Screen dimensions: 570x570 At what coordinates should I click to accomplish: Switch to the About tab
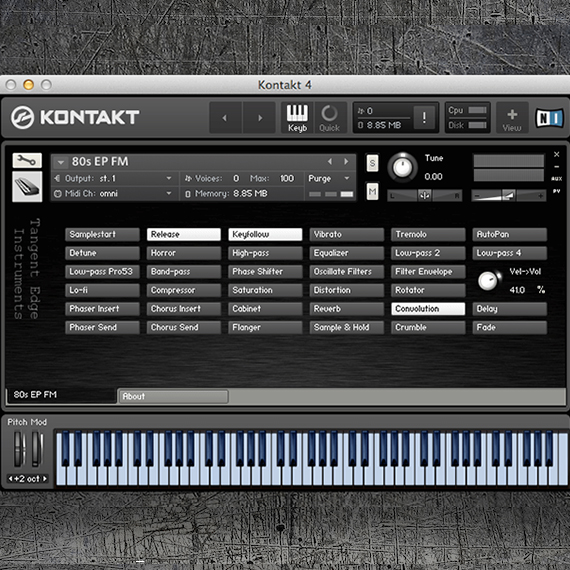point(174,396)
